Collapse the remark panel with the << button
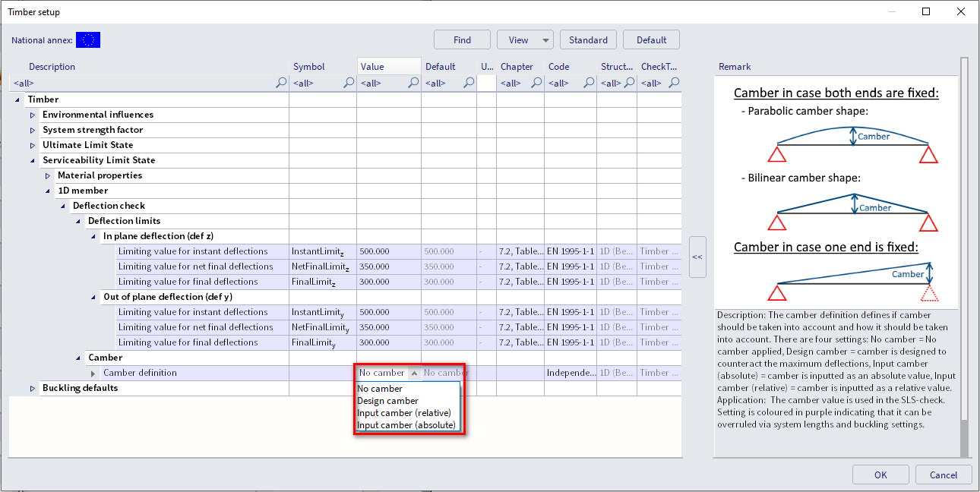Screen dimensions: 980x492 click(x=697, y=257)
